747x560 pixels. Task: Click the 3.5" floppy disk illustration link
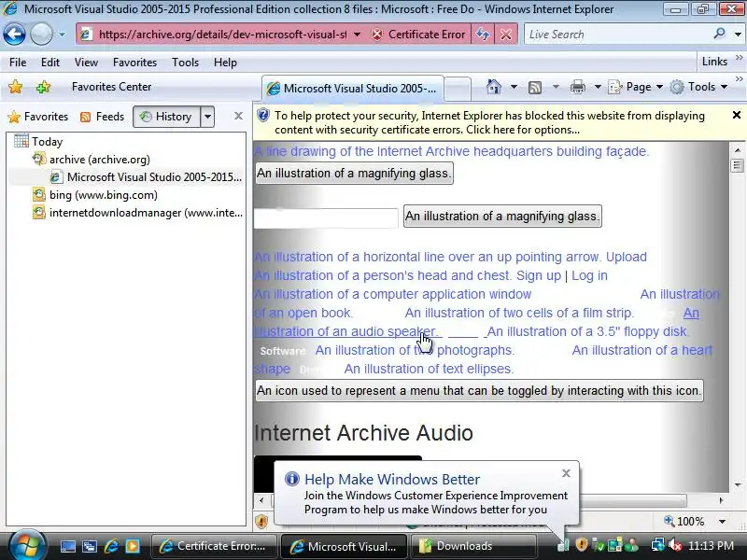[588, 331]
